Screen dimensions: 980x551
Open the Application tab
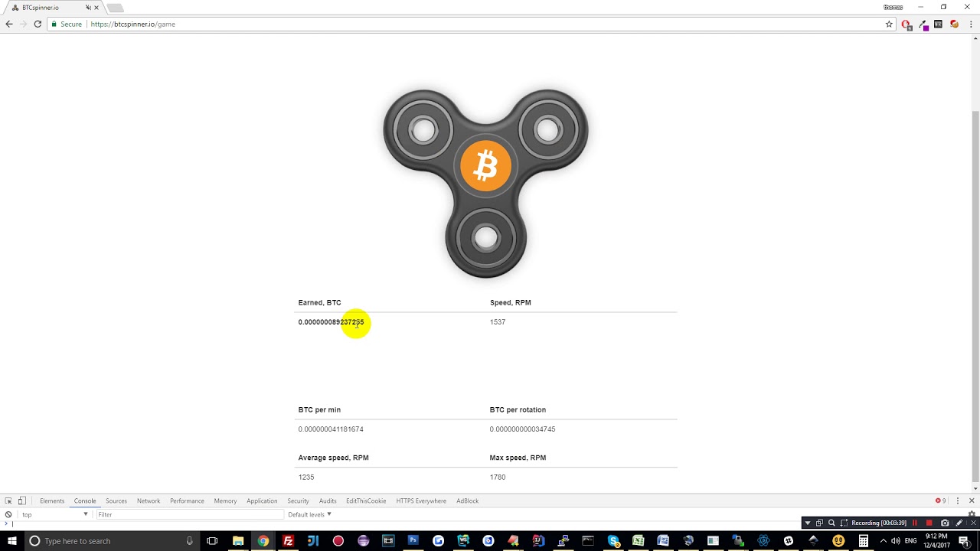pyautogui.click(x=262, y=501)
